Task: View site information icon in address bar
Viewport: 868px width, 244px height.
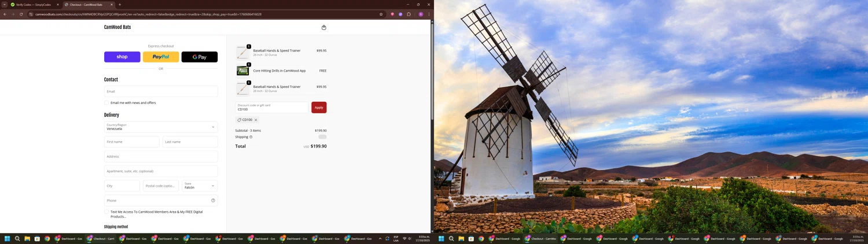Action: [31, 14]
